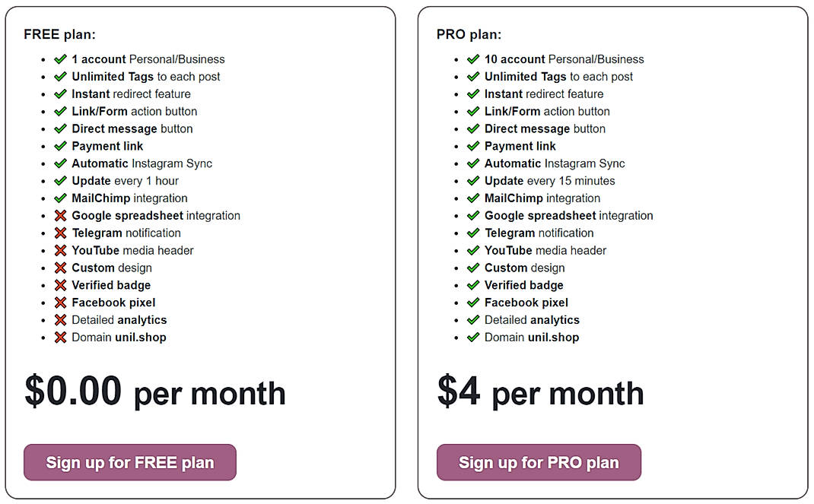The image size is (814, 504).
Task: Toggle the check next to PRO Update every 15 minutes
Action: [473, 181]
